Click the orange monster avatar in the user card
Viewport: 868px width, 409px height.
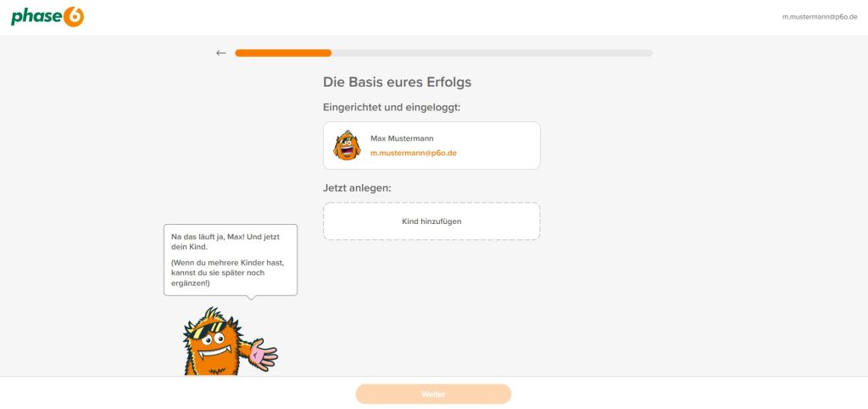click(347, 146)
